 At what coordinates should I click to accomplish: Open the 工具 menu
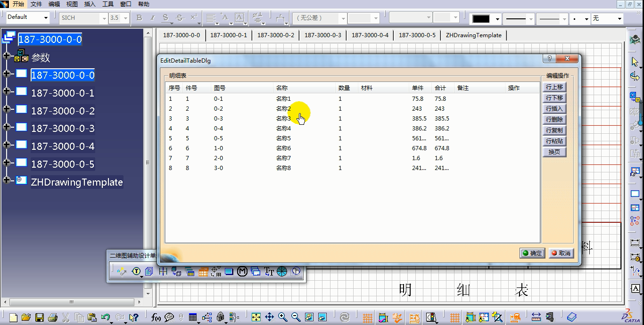(108, 4)
